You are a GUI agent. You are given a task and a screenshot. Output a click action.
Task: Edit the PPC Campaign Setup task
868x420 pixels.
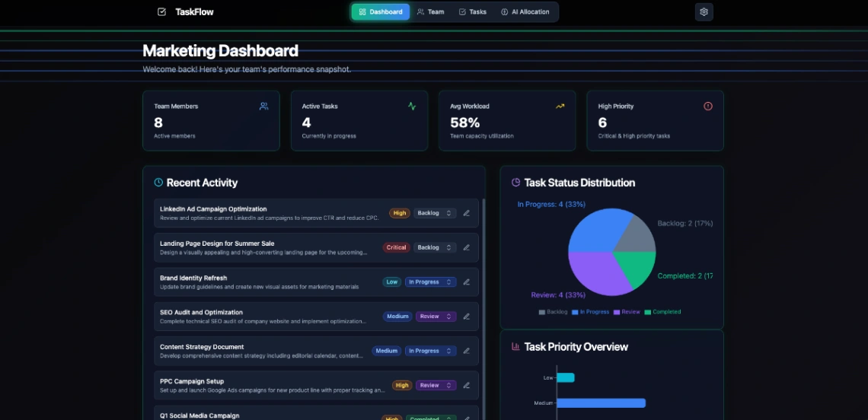(467, 386)
